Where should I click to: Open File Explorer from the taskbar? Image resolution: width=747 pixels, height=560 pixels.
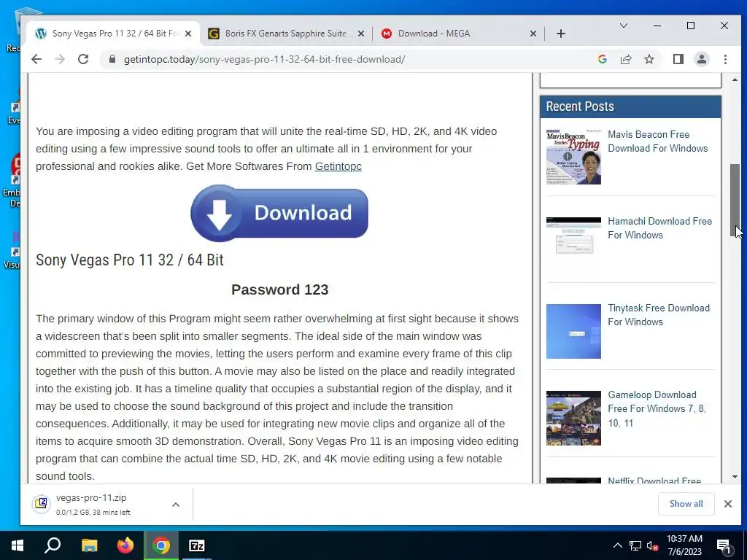[x=89, y=545]
